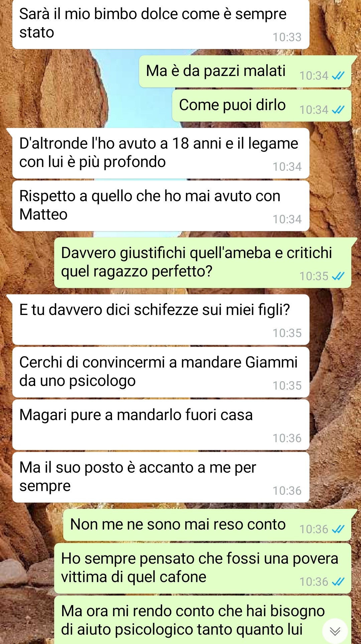This screenshot has height=644, width=361.
Task: Tap the scroll-to-bottom double chevron button
Action: pos(335,631)
